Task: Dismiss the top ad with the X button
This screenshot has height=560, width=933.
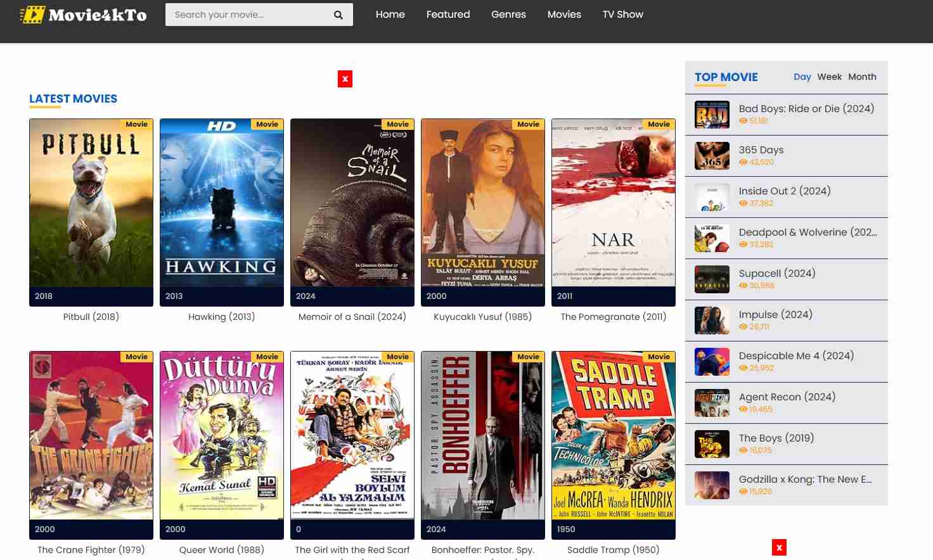Action: tap(345, 79)
